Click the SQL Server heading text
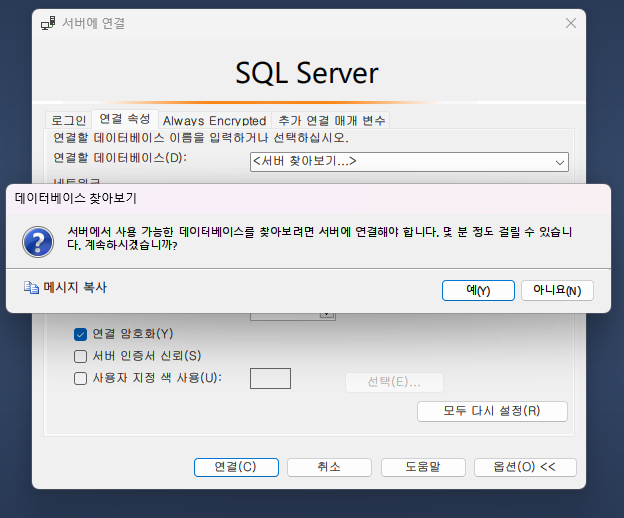 coord(307,73)
